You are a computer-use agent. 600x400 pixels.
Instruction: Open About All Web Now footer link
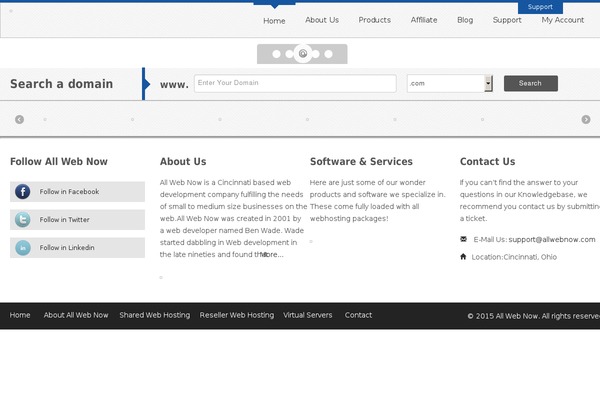pyautogui.click(x=76, y=315)
